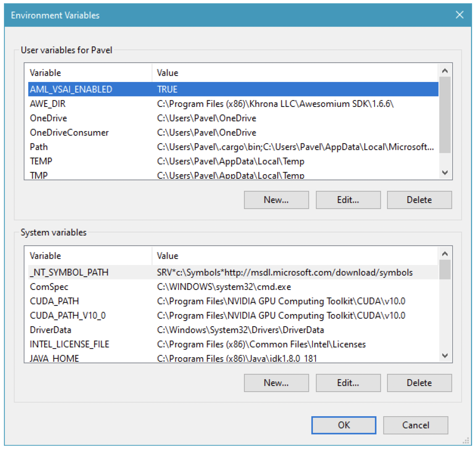Select the AWE_DIR variable row
Viewport: 476px width, 450px height.
48,104
